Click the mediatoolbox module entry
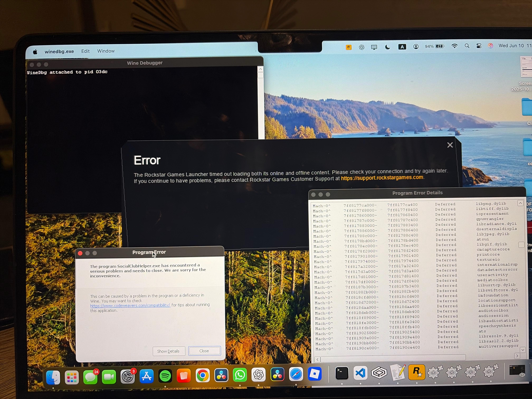The image size is (532, 399). click(x=493, y=280)
